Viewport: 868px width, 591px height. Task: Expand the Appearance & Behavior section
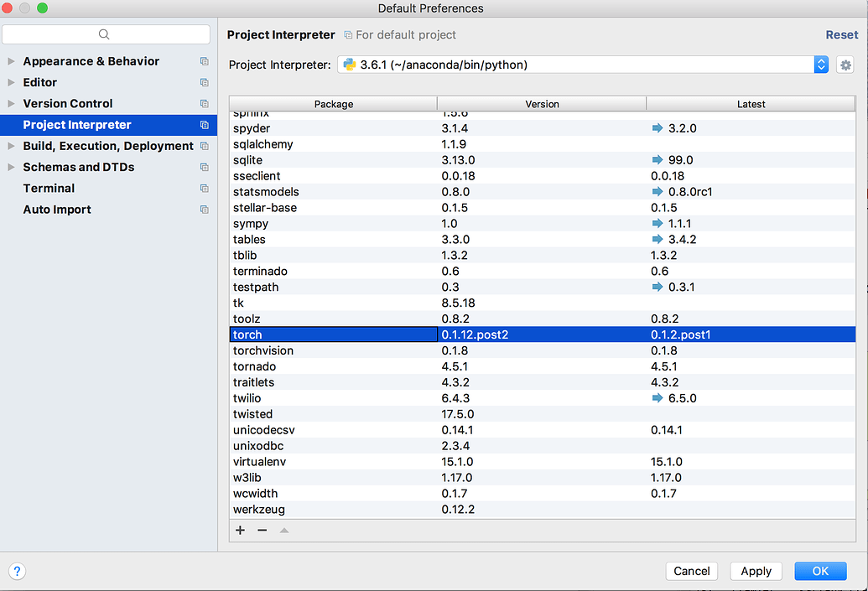coord(11,61)
